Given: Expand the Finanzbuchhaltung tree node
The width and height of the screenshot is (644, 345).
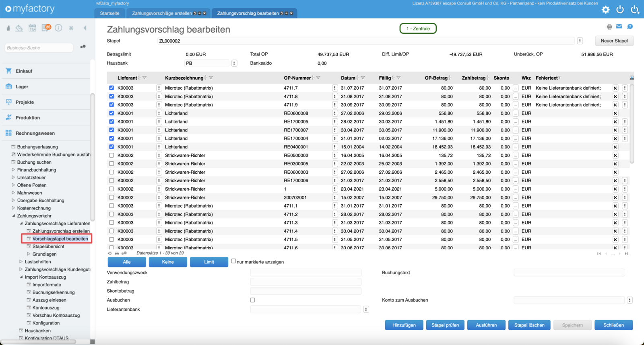Looking at the screenshot, I should click(13, 170).
